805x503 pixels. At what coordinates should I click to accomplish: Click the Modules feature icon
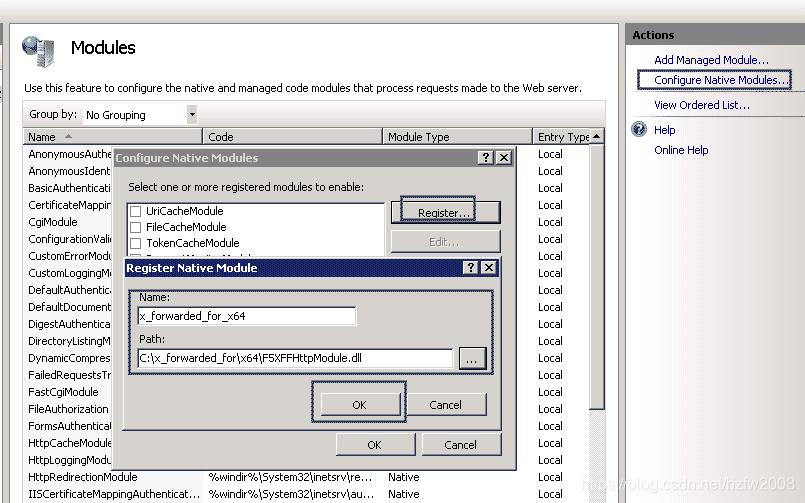coord(38,51)
